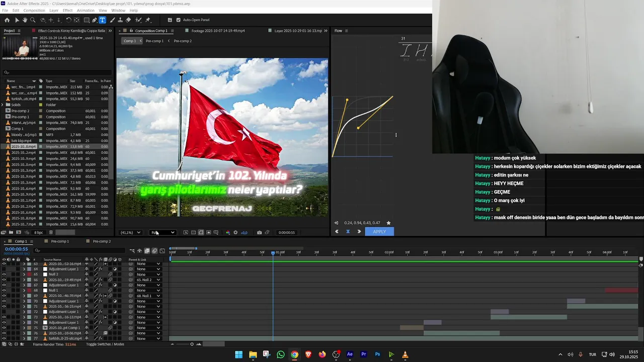
Task: Click the timeline zoom slider handle
Action: tap(192, 344)
